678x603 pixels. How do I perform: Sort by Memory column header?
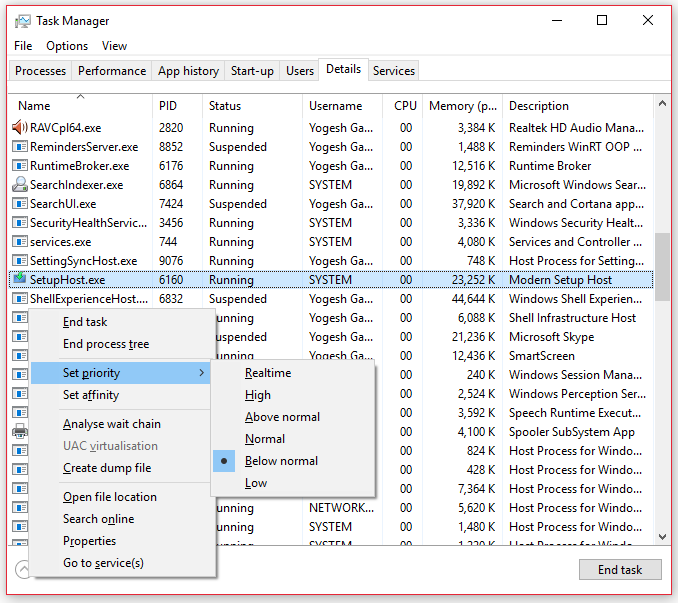click(462, 105)
